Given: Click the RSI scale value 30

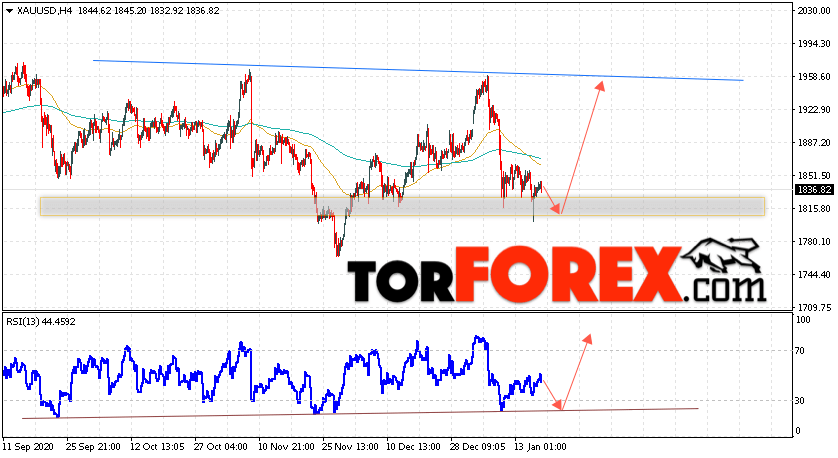Looking at the screenshot, I should point(800,400).
